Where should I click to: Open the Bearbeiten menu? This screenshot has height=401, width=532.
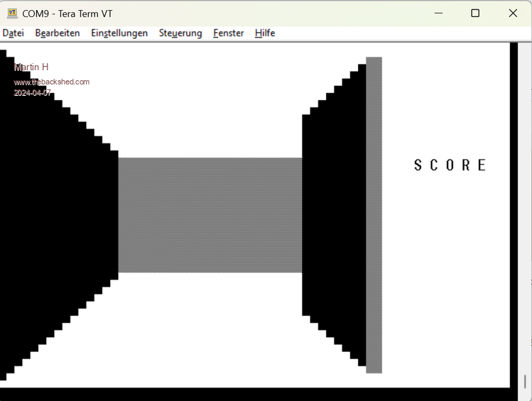tap(58, 33)
